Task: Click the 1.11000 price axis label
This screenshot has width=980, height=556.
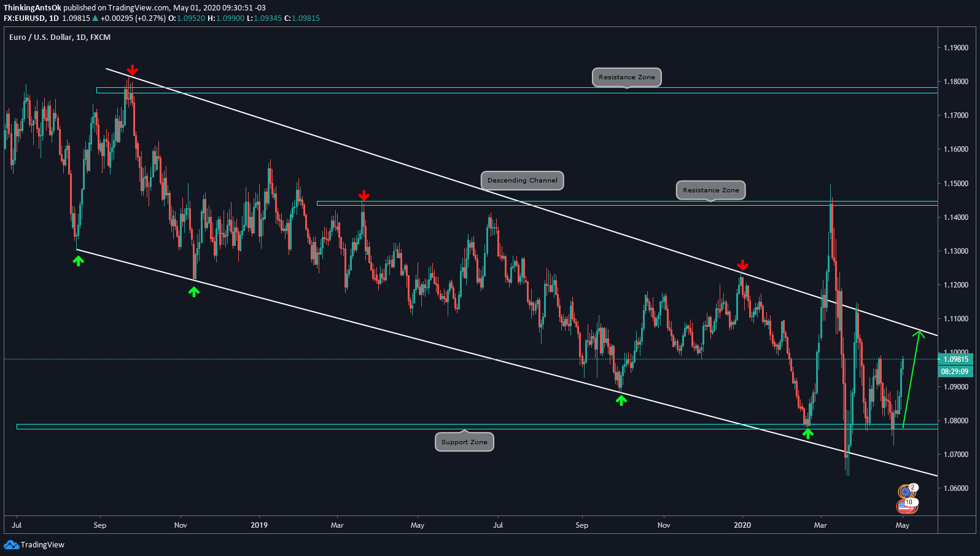Action: (956, 319)
